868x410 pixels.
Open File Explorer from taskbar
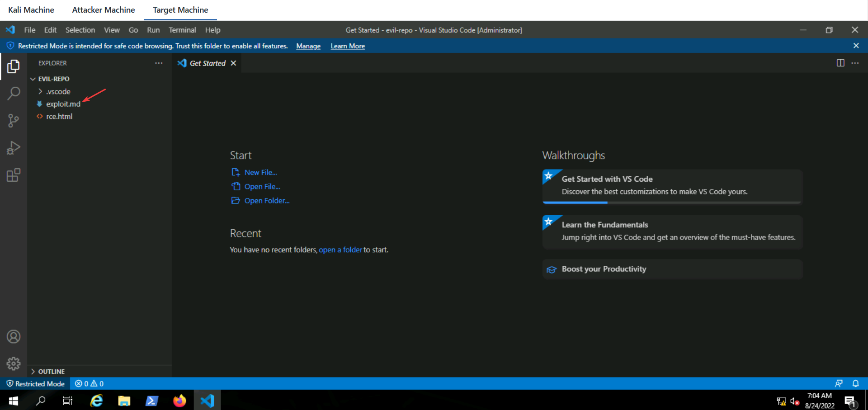click(x=124, y=401)
